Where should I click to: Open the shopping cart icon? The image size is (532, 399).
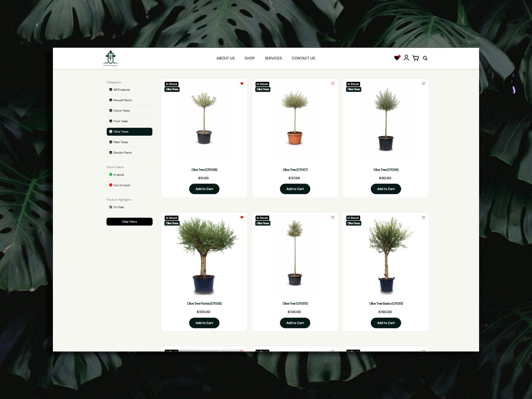(416, 58)
